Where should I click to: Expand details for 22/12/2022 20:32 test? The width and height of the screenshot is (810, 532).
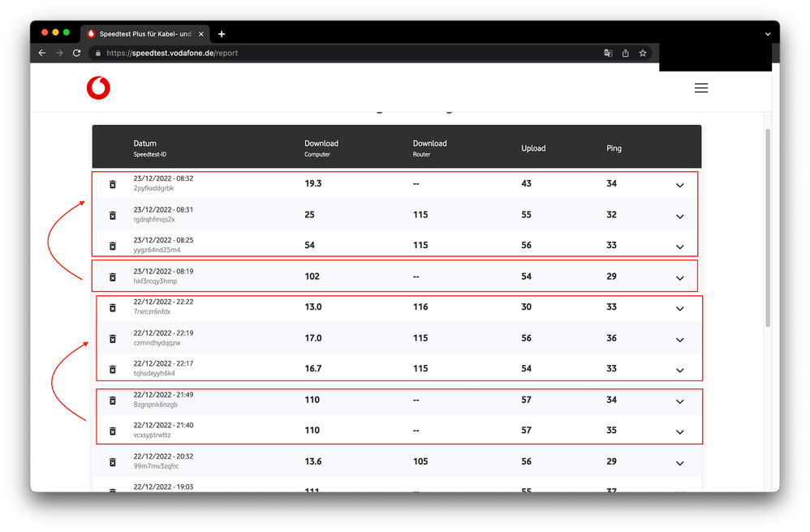pyautogui.click(x=680, y=463)
